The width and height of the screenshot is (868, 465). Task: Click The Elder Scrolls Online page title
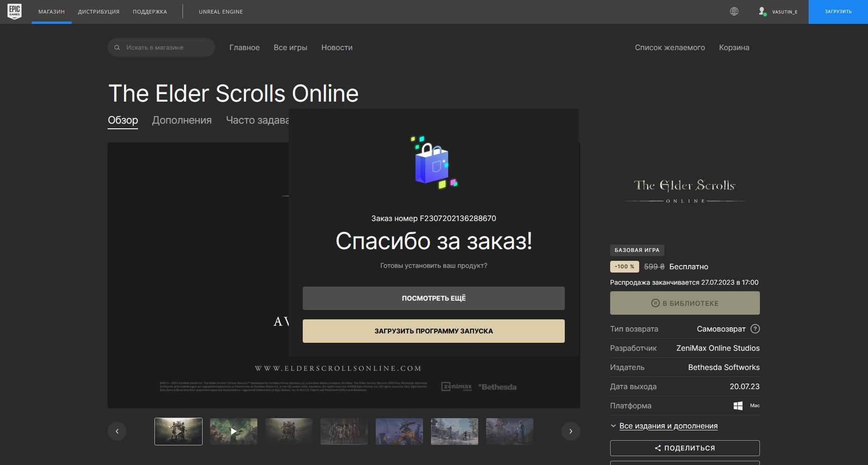233,94
